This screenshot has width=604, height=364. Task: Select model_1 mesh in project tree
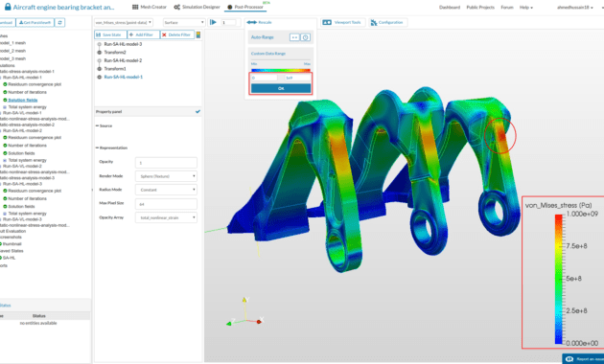[12, 43]
